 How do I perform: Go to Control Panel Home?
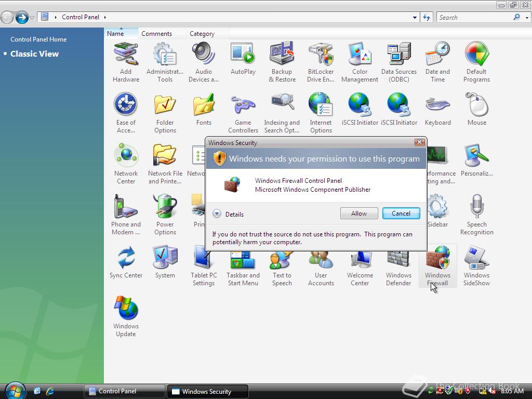click(38, 39)
